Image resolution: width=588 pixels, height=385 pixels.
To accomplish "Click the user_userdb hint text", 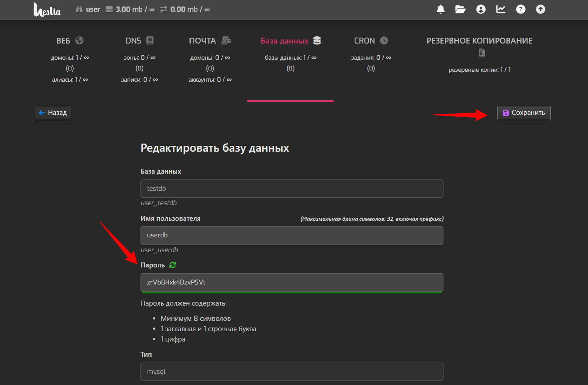I will coord(159,250).
